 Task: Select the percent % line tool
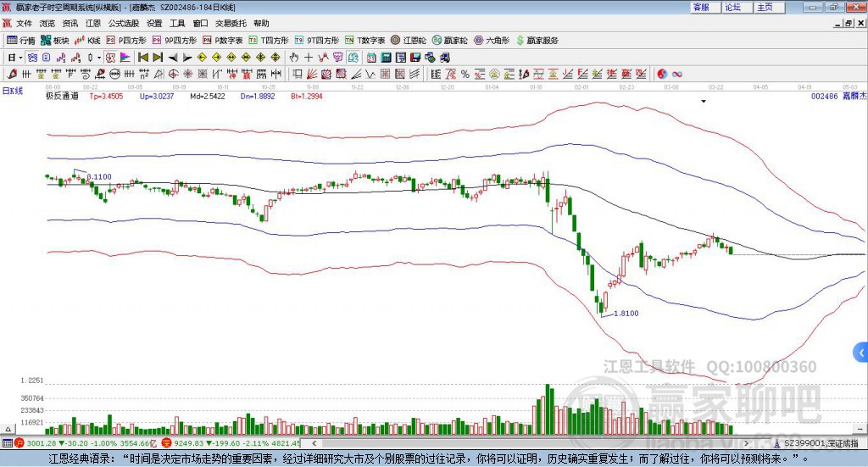point(465,74)
